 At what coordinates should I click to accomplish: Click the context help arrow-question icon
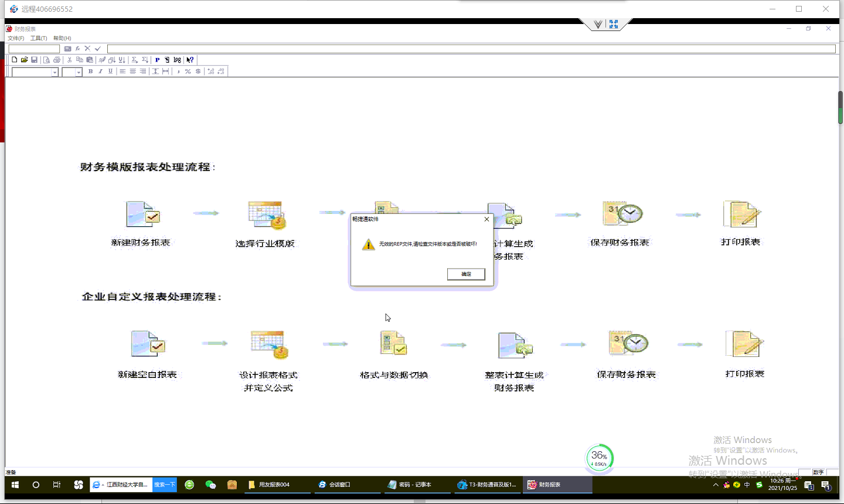(190, 60)
